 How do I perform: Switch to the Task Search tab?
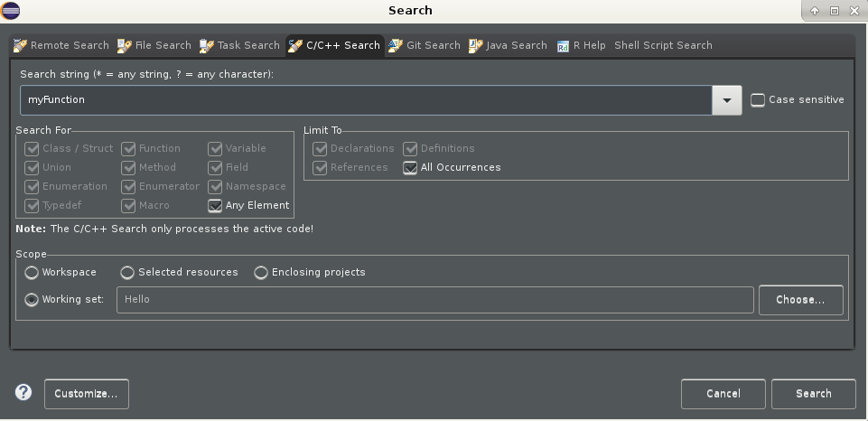click(x=239, y=45)
